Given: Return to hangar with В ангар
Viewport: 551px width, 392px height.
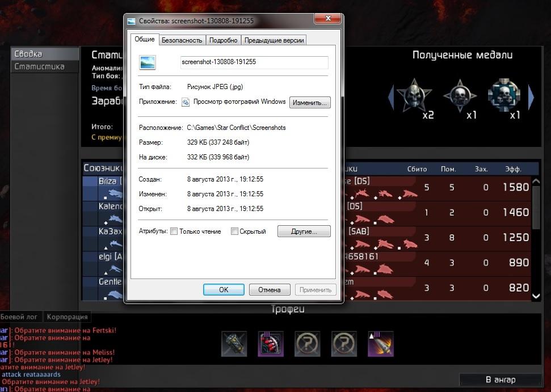Looking at the screenshot, I should tap(500, 380).
